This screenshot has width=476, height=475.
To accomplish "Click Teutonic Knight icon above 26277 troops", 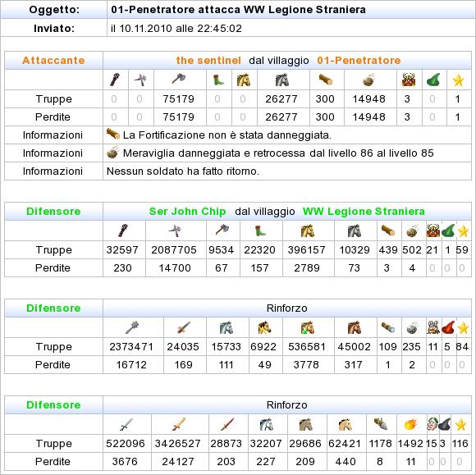I will [x=282, y=80].
